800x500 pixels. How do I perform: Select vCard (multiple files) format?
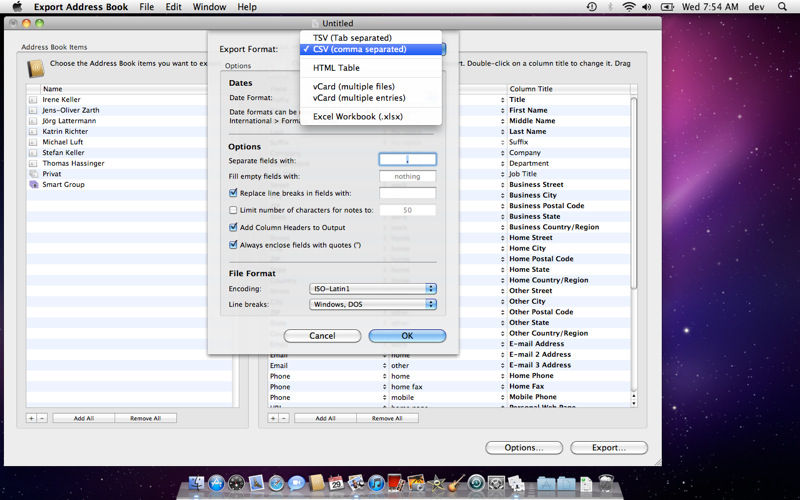[x=371, y=86]
